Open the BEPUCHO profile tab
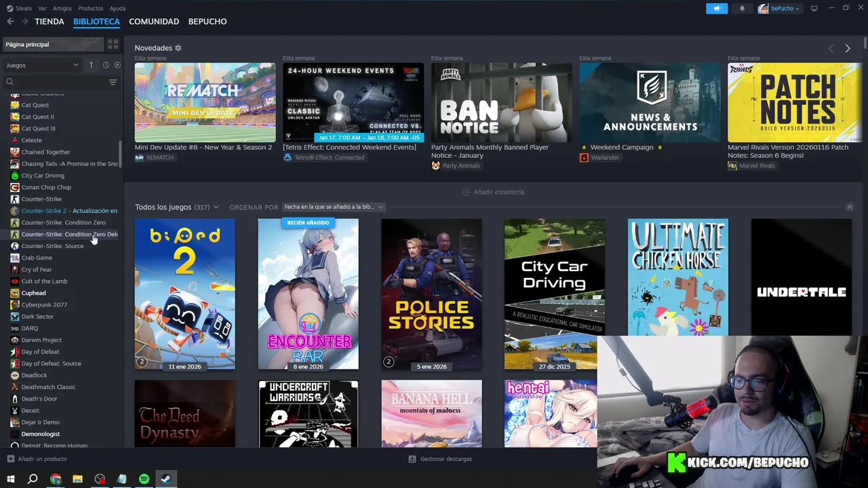 pyautogui.click(x=208, y=22)
